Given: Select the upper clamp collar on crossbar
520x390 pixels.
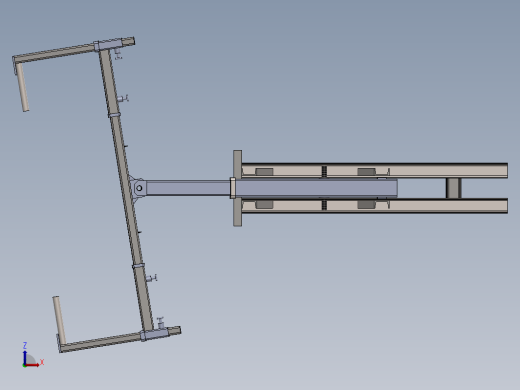Looking at the screenshot, I should (x=114, y=115).
